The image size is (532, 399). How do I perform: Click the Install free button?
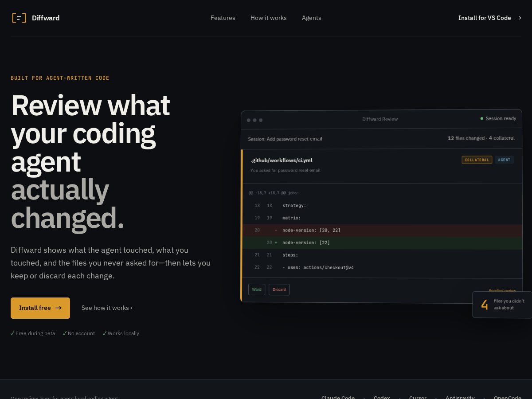(x=40, y=308)
